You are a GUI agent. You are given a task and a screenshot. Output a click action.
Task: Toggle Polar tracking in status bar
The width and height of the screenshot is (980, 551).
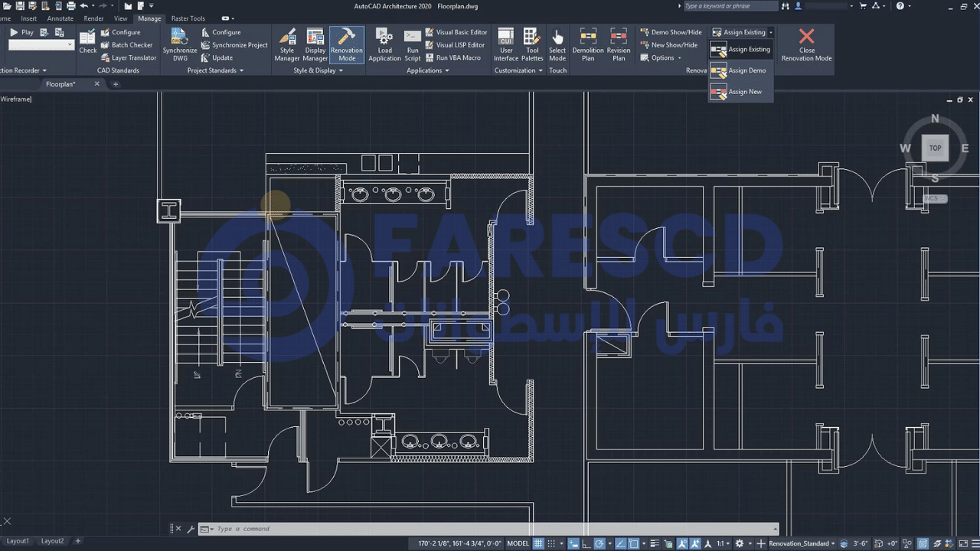[x=599, y=543]
